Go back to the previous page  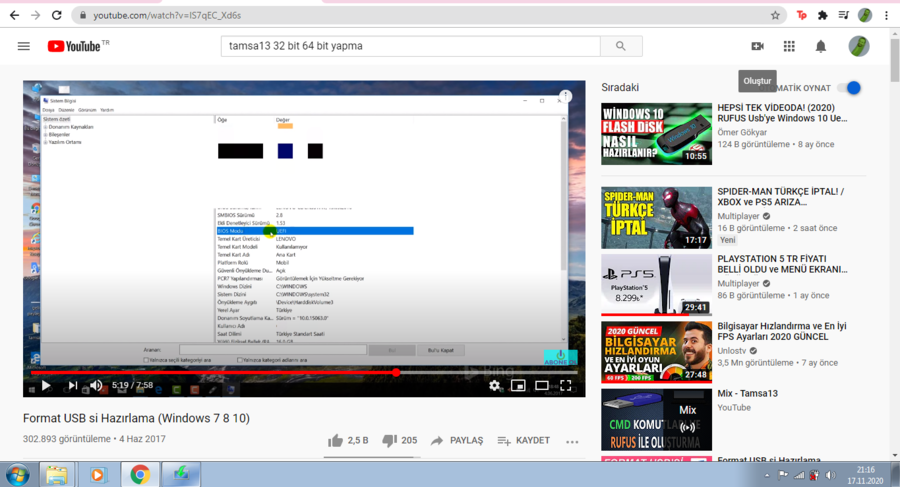(x=14, y=16)
